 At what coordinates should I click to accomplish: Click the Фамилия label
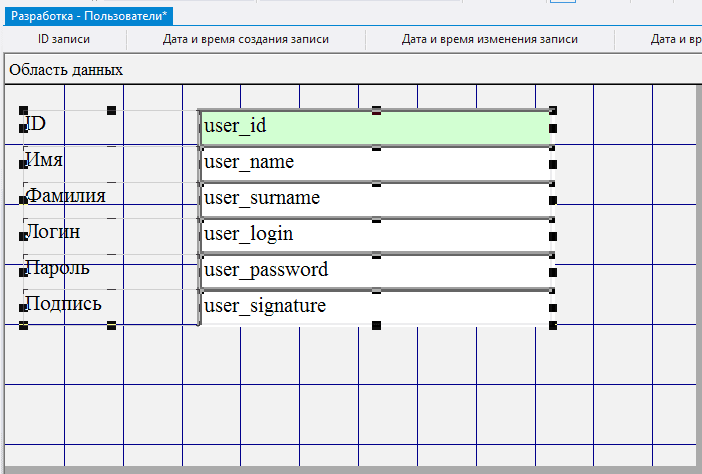66,196
